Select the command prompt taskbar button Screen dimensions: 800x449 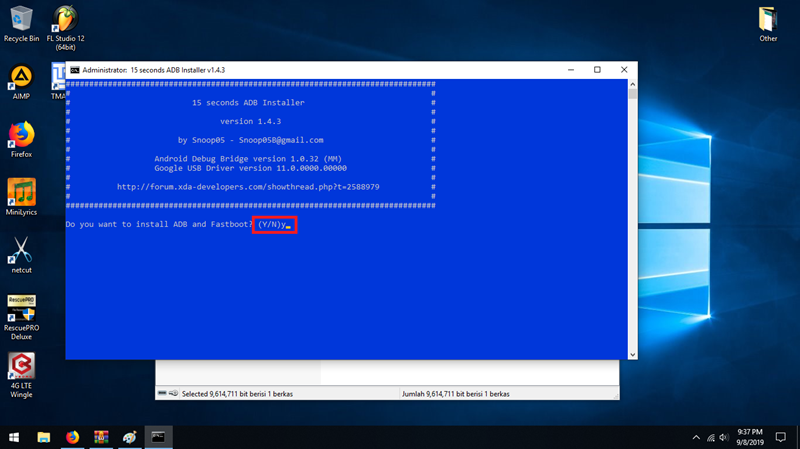(x=158, y=437)
